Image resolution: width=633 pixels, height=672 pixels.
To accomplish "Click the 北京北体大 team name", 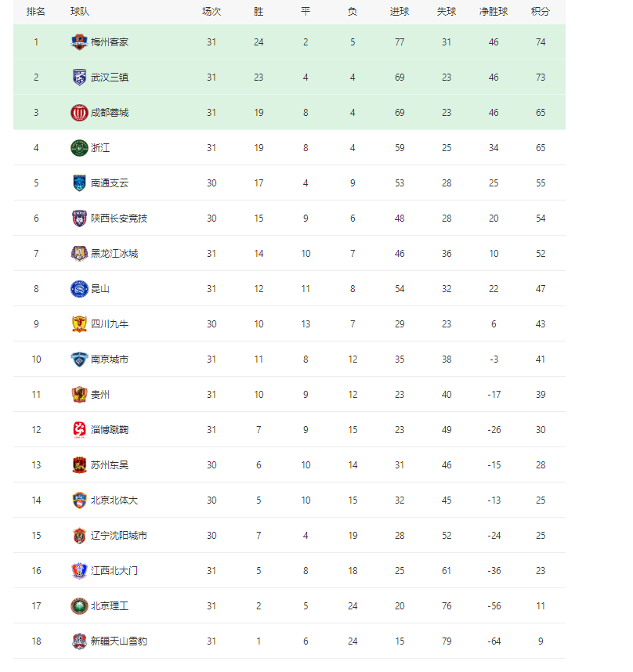I will point(114,500).
